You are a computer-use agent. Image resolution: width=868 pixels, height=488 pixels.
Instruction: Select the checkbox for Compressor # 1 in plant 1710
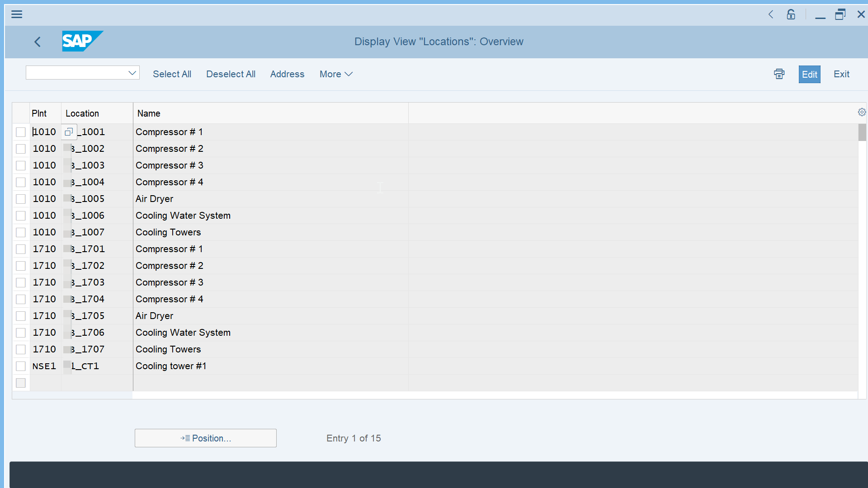20,249
